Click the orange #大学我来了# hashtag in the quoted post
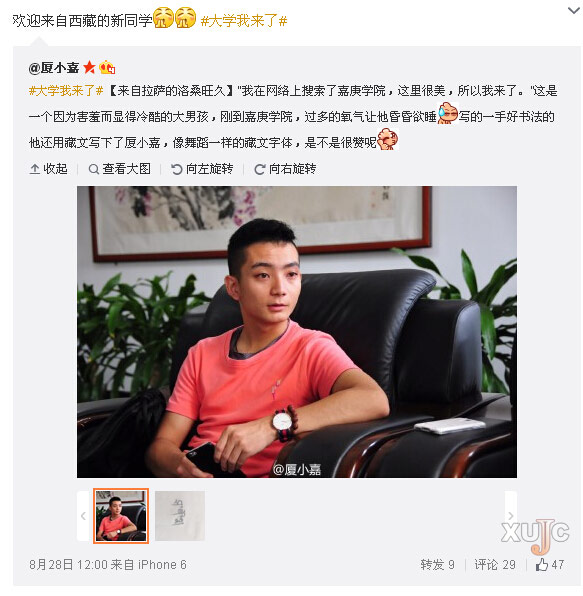Viewport: 583px width, 596px height. tap(66, 91)
